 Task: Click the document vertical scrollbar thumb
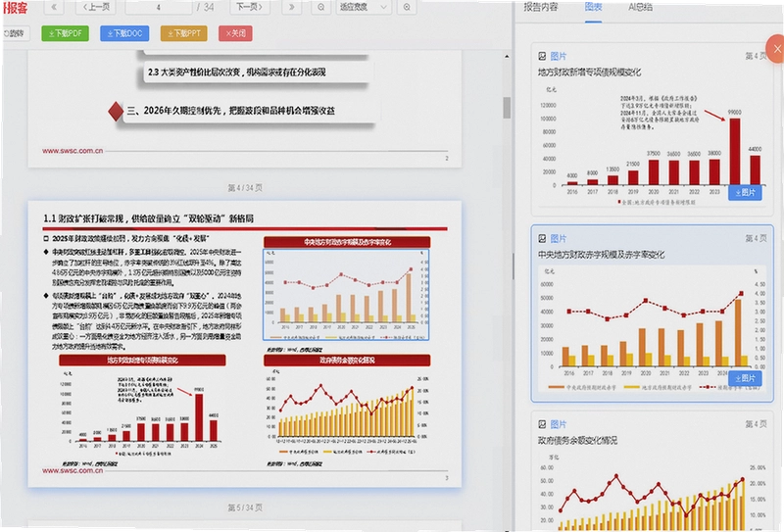(x=507, y=108)
